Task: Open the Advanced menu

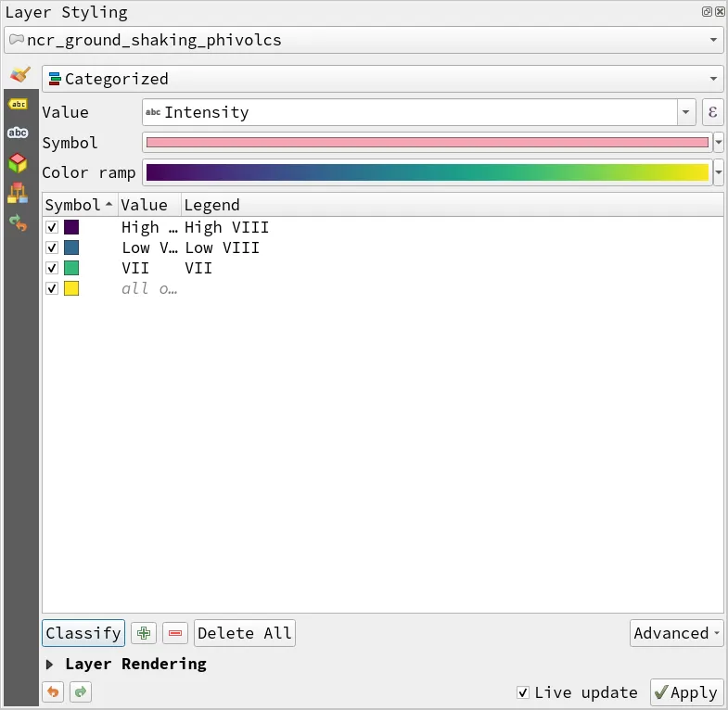Action: click(676, 634)
